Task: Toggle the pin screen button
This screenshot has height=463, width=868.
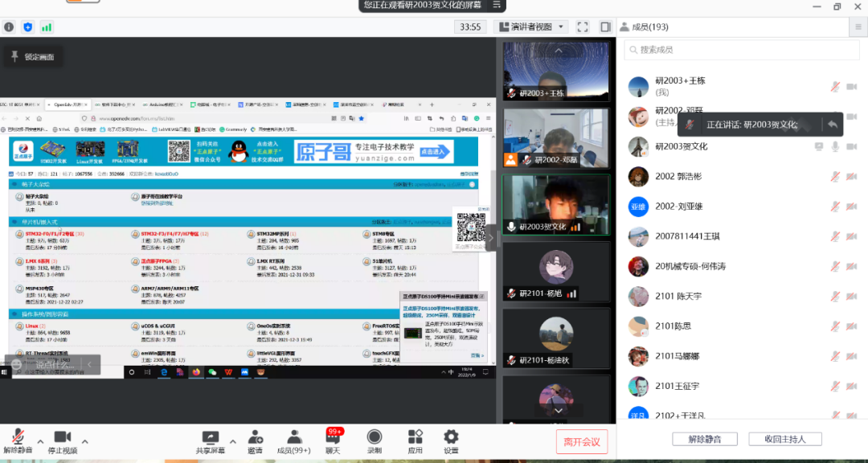Action: 32,57
